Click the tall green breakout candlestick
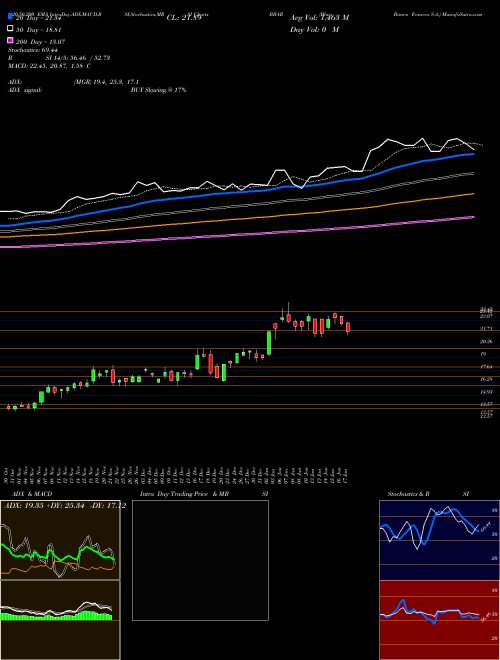The image size is (500, 660). pos(269,343)
